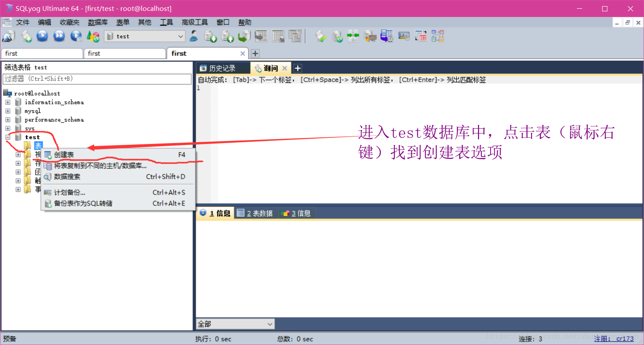The width and height of the screenshot is (644, 345).
Task: Run all queries with the double-arrow Execute icon
Action: [x=59, y=36]
